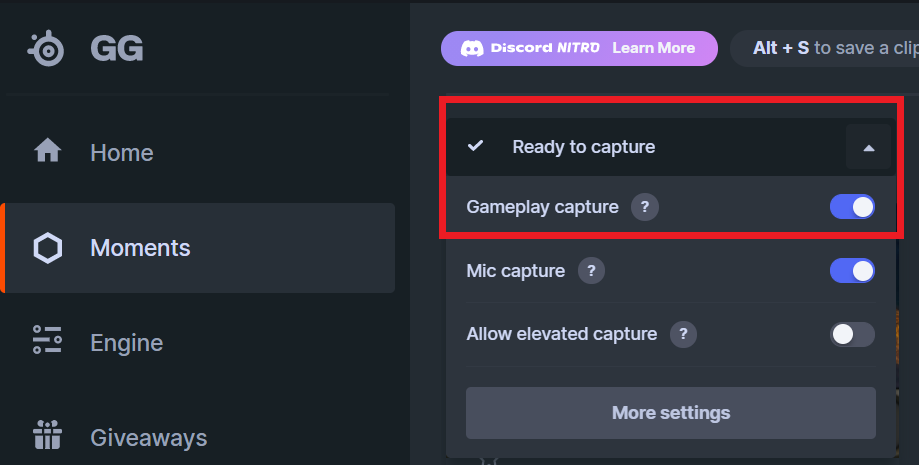Click the Giveaways gift icon
Viewport: 919px width, 465px height.
point(47,436)
